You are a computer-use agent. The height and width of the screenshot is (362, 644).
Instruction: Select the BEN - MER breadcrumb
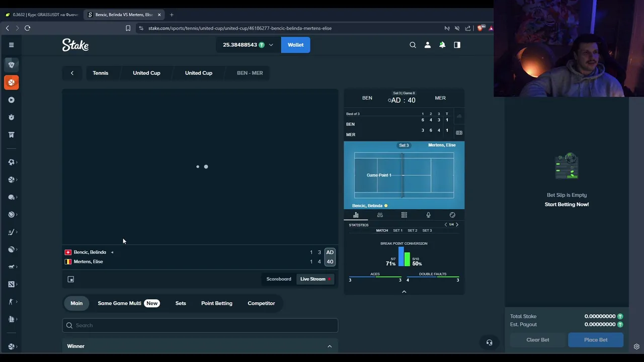(x=250, y=73)
